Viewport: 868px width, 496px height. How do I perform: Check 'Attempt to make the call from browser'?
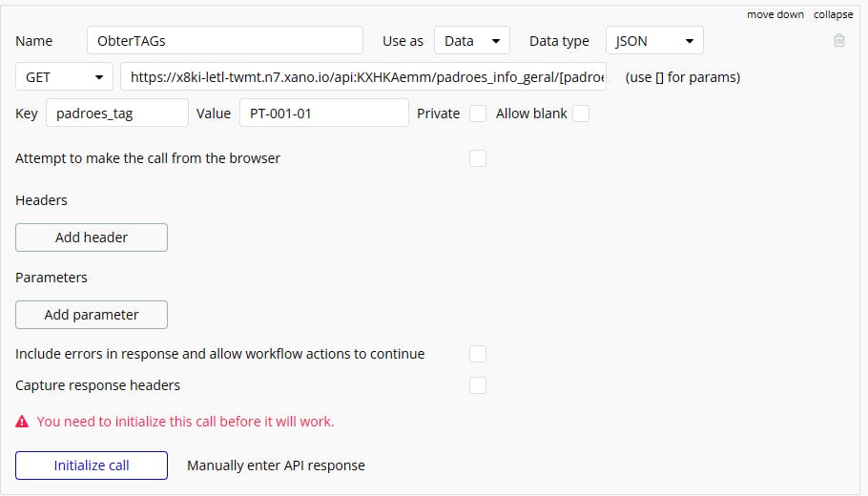tap(478, 158)
